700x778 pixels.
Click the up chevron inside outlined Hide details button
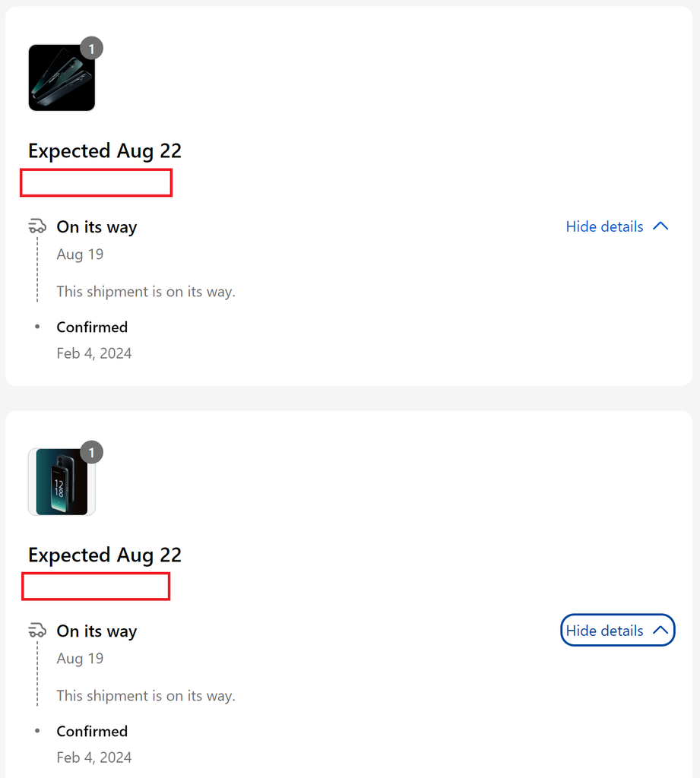(660, 630)
